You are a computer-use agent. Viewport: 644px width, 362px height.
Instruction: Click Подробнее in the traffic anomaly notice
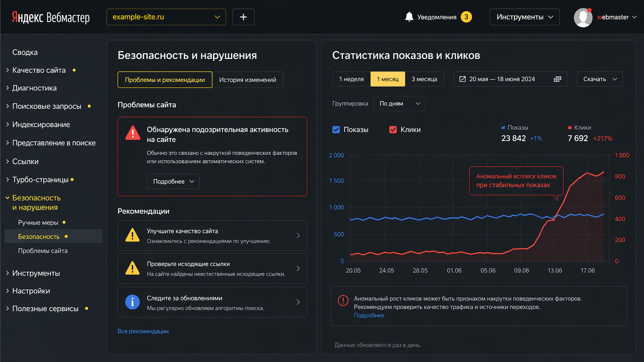click(369, 315)
